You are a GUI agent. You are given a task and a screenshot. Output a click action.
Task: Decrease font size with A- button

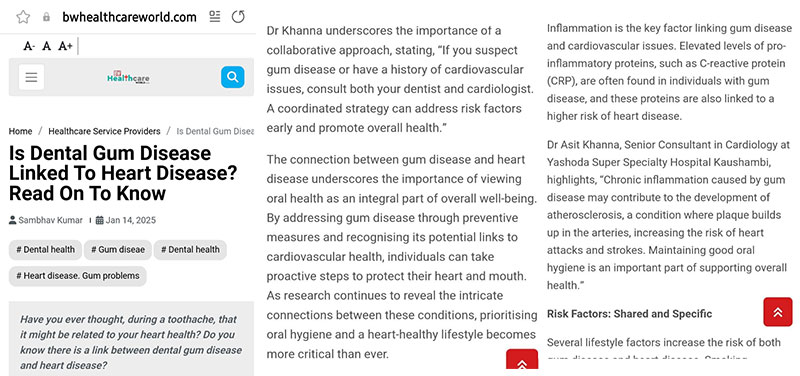pyautogui.click(x=29, y=46)
